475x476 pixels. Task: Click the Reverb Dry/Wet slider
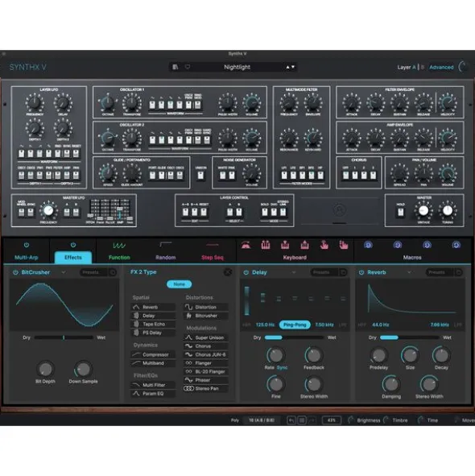tap(409, 337)
